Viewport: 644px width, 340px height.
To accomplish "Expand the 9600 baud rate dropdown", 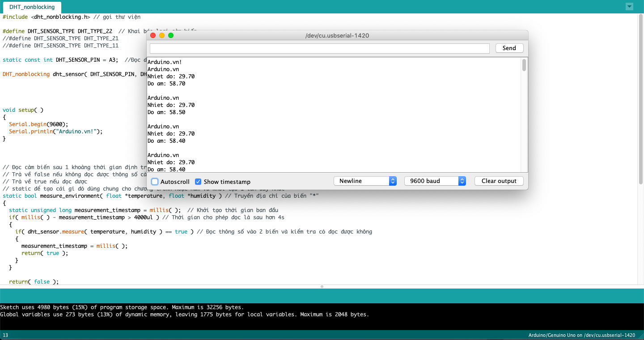I will [x=435, y=181].
